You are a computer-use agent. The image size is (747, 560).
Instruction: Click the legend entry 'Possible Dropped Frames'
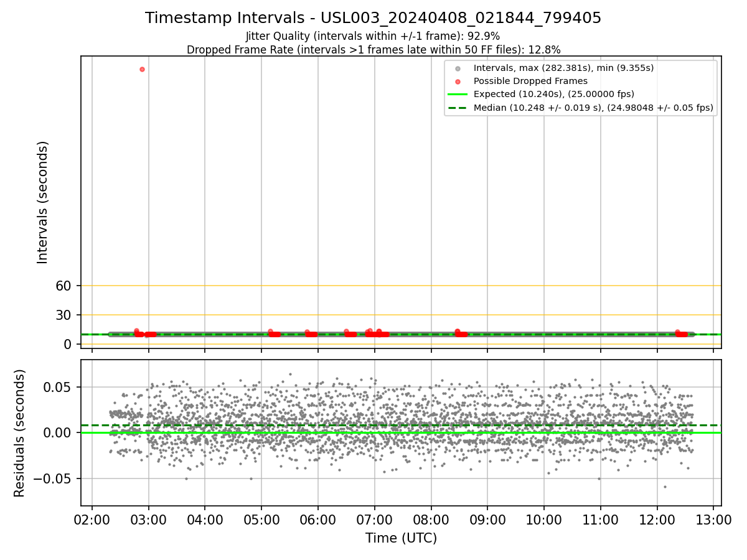[x=530, y=81]
